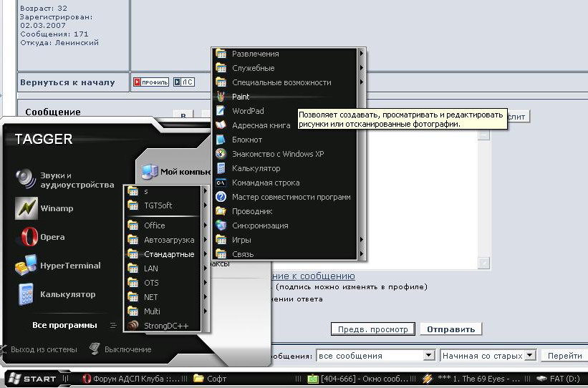588x388 pixels.
Task: Open Адресная книга entry
Action: tap(285, 125)
